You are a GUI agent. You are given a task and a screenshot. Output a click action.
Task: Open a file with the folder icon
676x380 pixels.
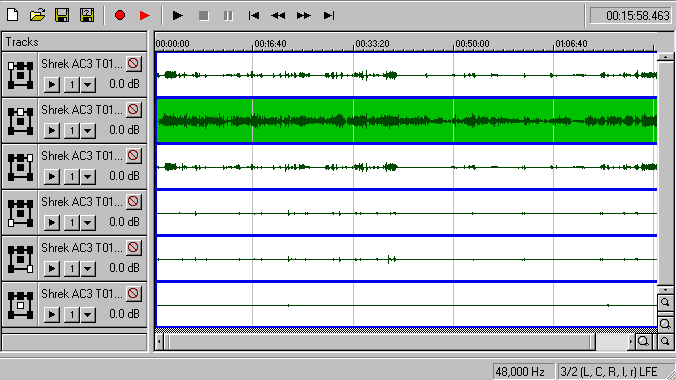(38, 16)
